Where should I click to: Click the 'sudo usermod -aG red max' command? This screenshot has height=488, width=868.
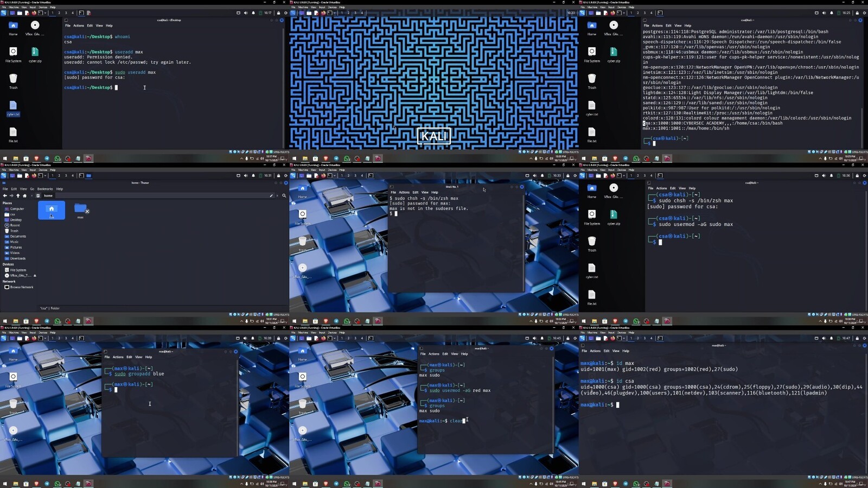click(x=460, y=390)
